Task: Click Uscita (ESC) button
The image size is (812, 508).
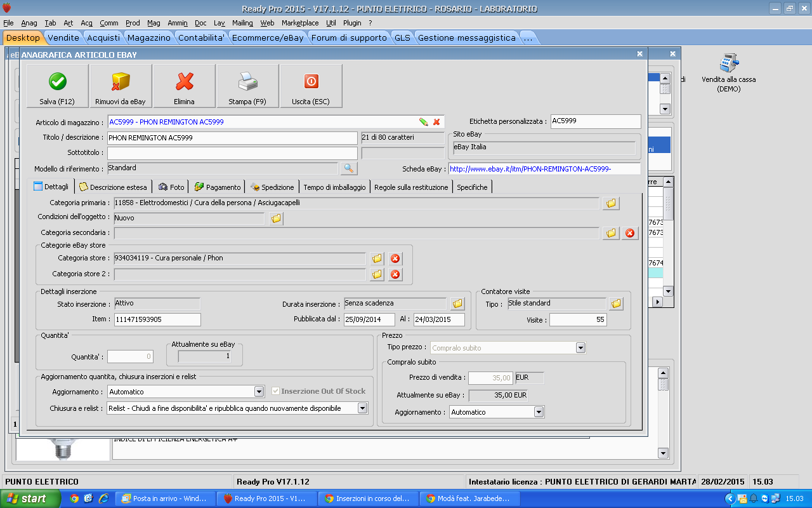Action: click(311, 86)
